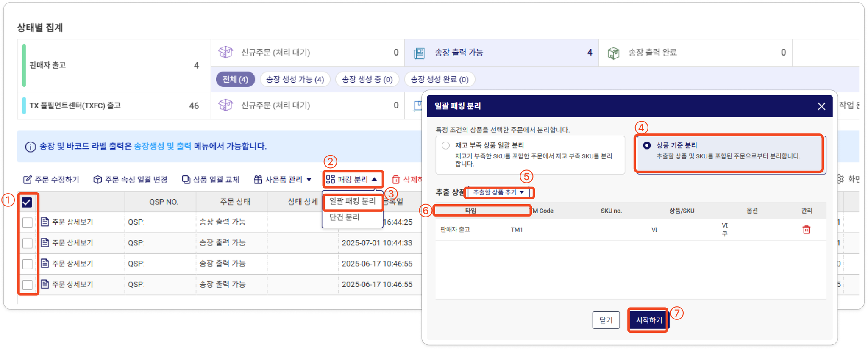Screen dimensions: 868x350
Task: Click 판매자 출고 신규주문 (처리 대기) card
Action: pos(308,53)
